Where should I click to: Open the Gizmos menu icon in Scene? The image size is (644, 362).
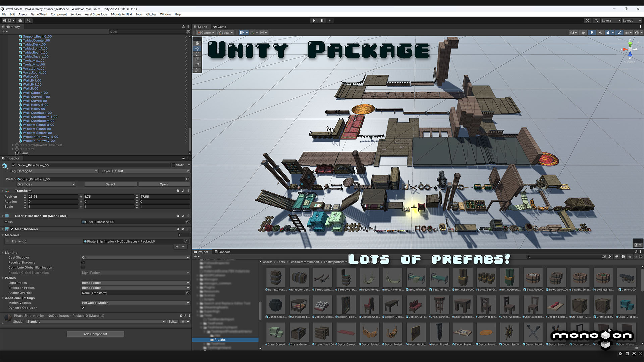click(x=637, y=33)
